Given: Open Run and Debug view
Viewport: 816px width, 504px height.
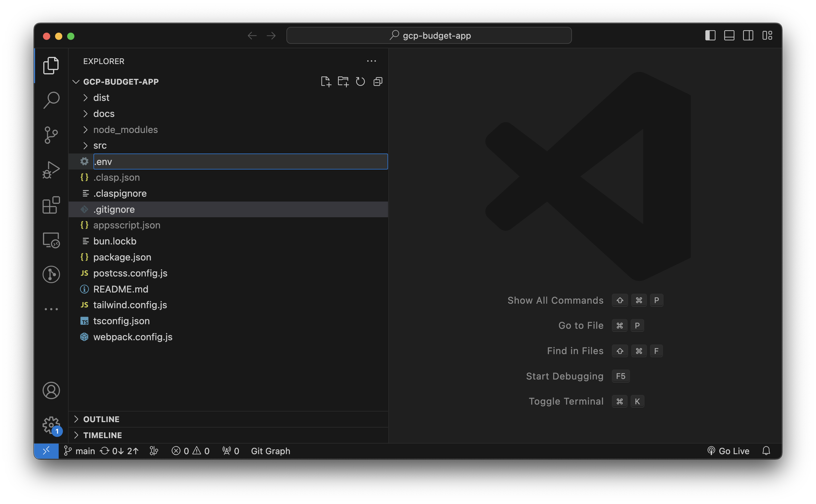Looking at the screenshot, I should click(x=51, y=170).
